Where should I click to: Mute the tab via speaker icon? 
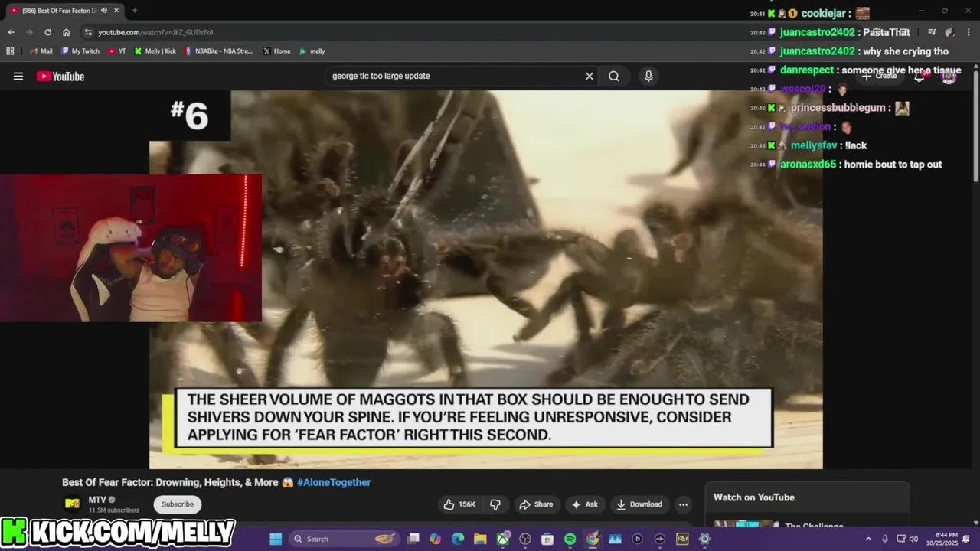click(x=105, y=11)
